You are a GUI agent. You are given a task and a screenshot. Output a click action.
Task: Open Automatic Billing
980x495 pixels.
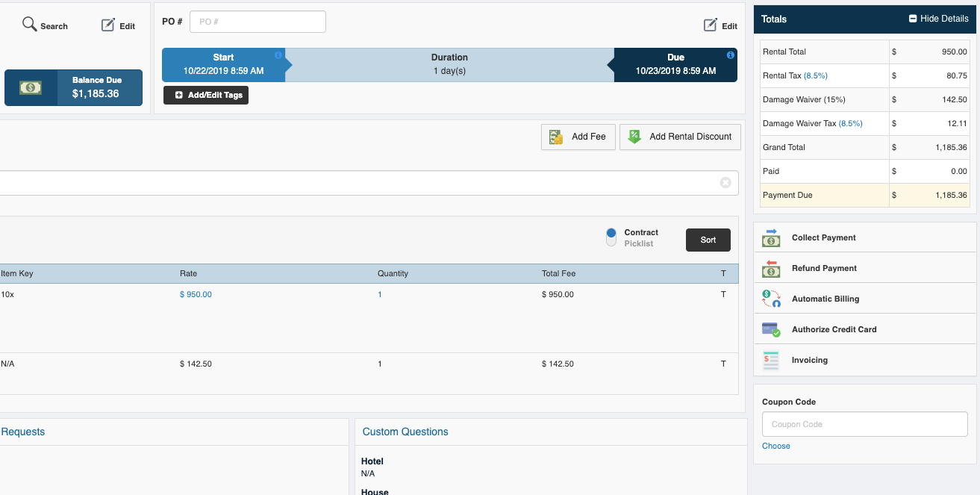point(865,299)
